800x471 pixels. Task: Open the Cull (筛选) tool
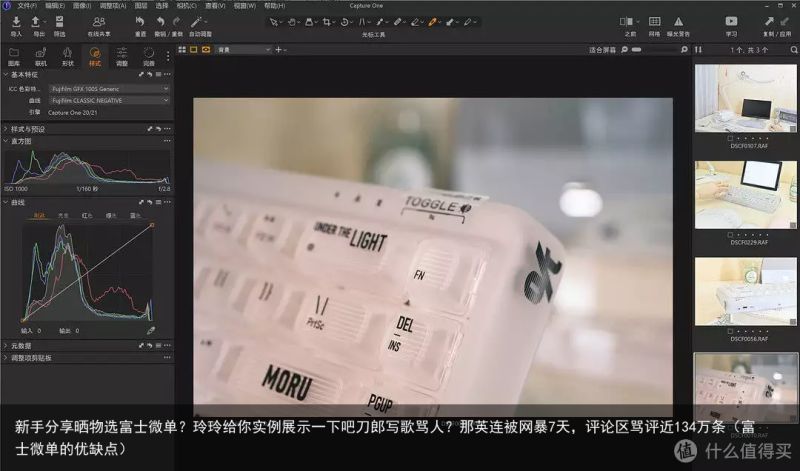point(60,22)
